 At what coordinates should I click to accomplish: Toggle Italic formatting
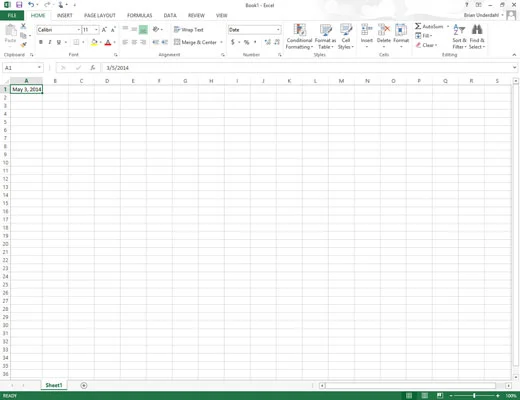click(50, 42)
